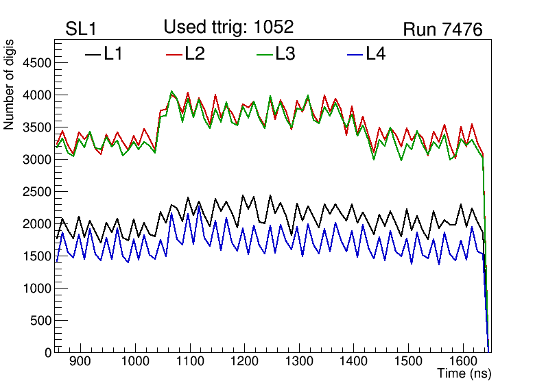This screenshot has width=546, height=392.
Task: Select the L4 legend text label
Action: tap(375, 53)
